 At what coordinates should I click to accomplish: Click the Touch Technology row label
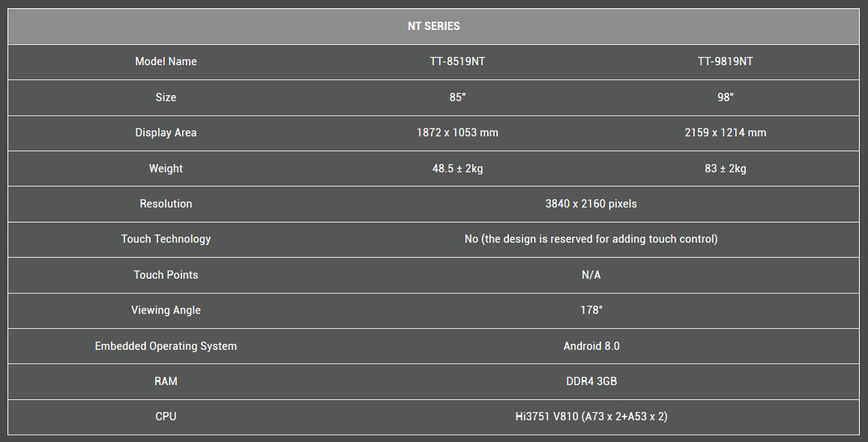pos(166,239)
